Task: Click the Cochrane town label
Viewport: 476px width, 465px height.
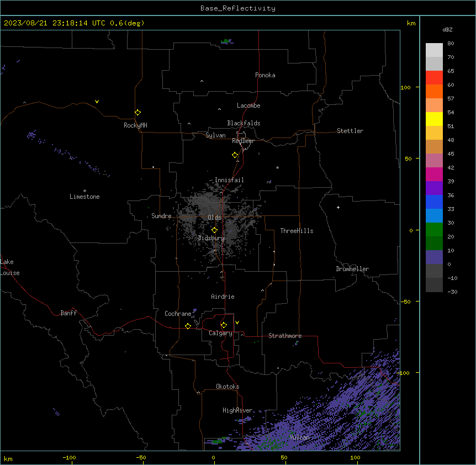Action: coord(178,314)
